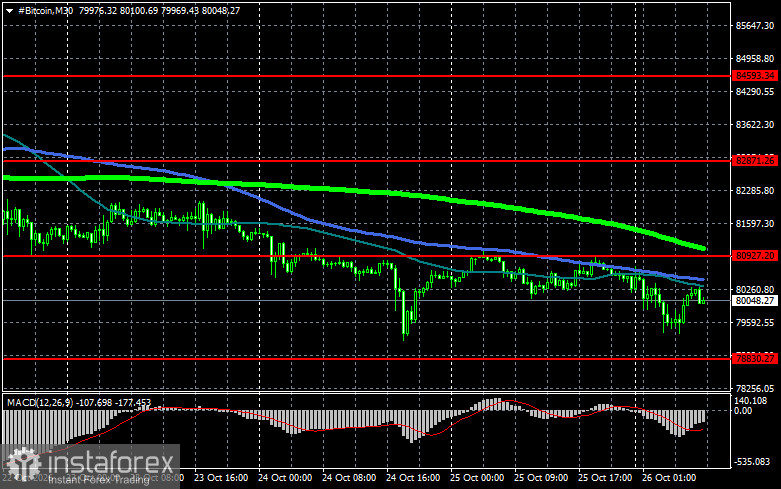Click the 84290.55 price scale value
The image size is (781, 489).
pos(755,92)
